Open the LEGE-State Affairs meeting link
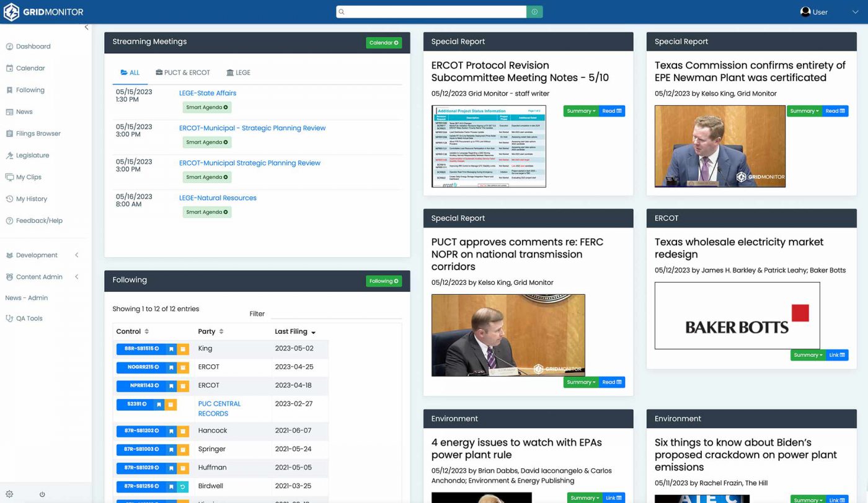Image resolution: width=868 pixels, height=503 pixels. (x=208, y=93)
